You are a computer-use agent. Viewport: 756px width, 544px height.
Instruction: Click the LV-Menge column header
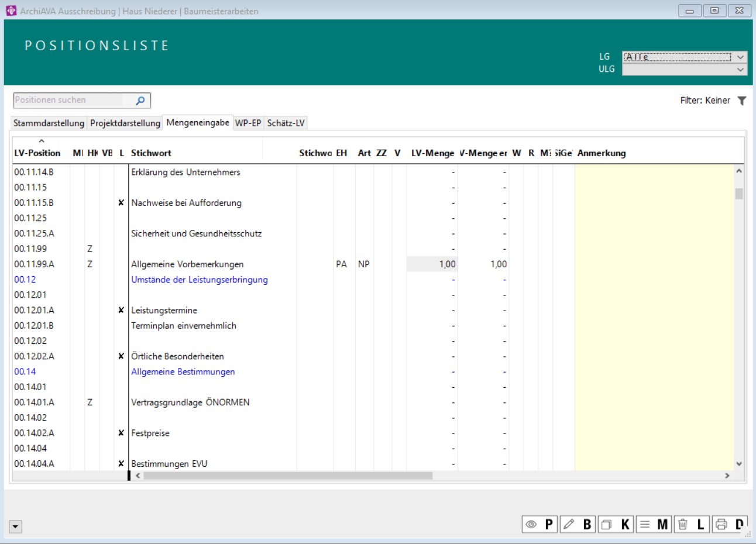click(432, 153)
